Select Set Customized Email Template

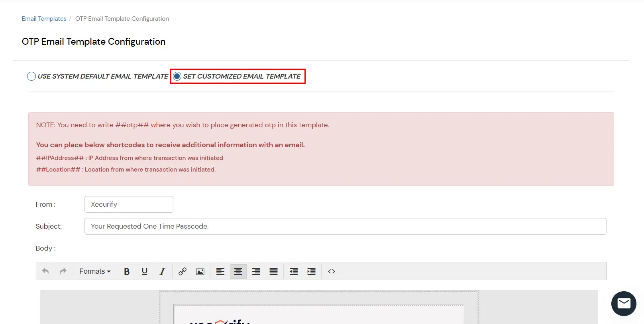(x=177, y=76)
